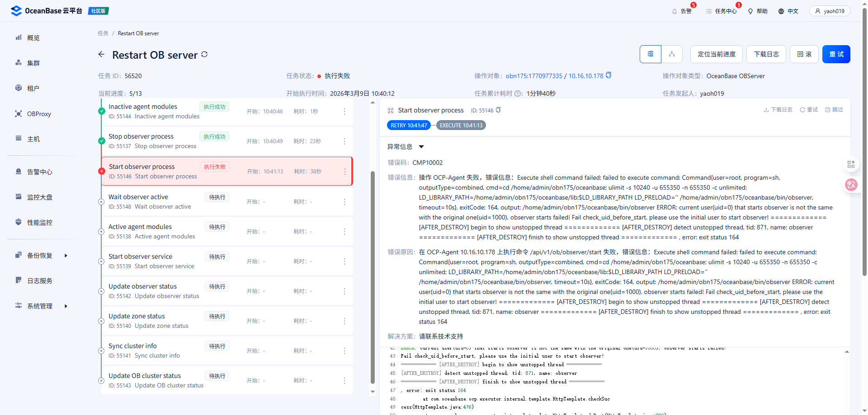Open the obn175:1770977335 cluster link
Image resolution: width=868 pixels, height=415 pixels.
click(534, 76)
